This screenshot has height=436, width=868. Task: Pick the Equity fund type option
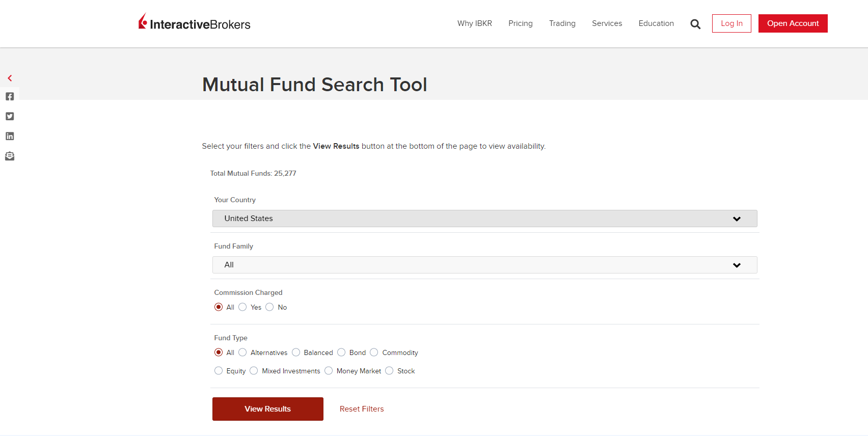click(x=219, y=371)
